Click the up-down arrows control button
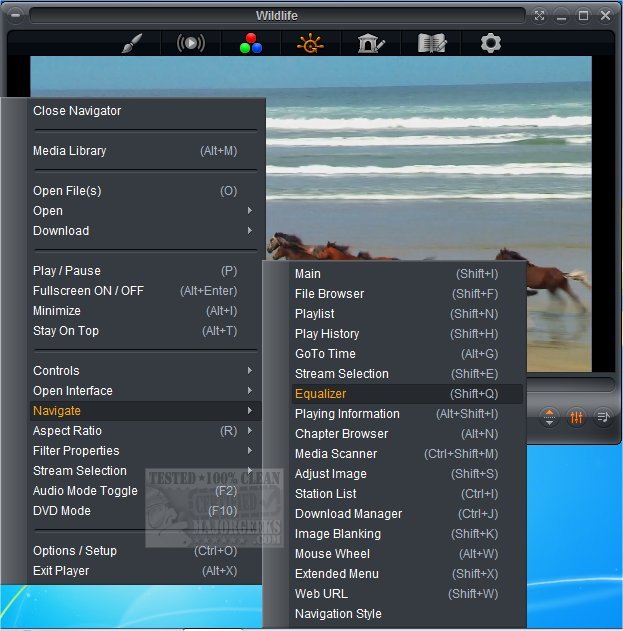The width and height of the screenshot is (623, 631). (549, 418)
